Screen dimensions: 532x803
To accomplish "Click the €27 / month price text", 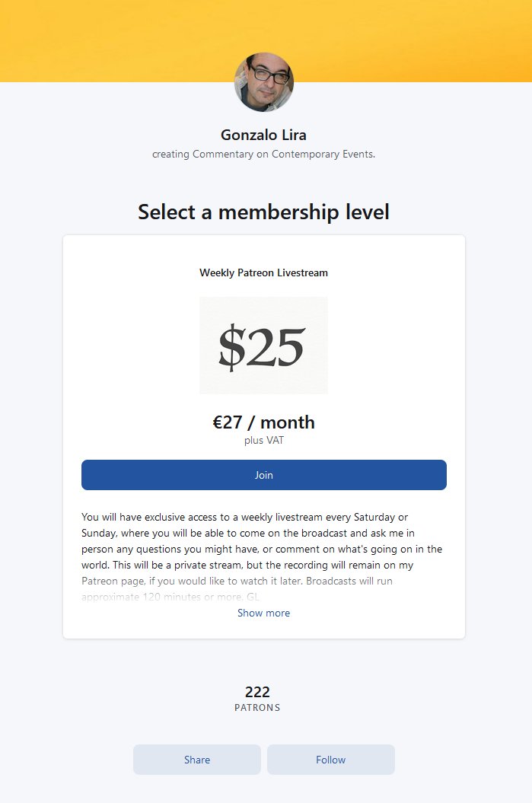I will coord(263,422).
